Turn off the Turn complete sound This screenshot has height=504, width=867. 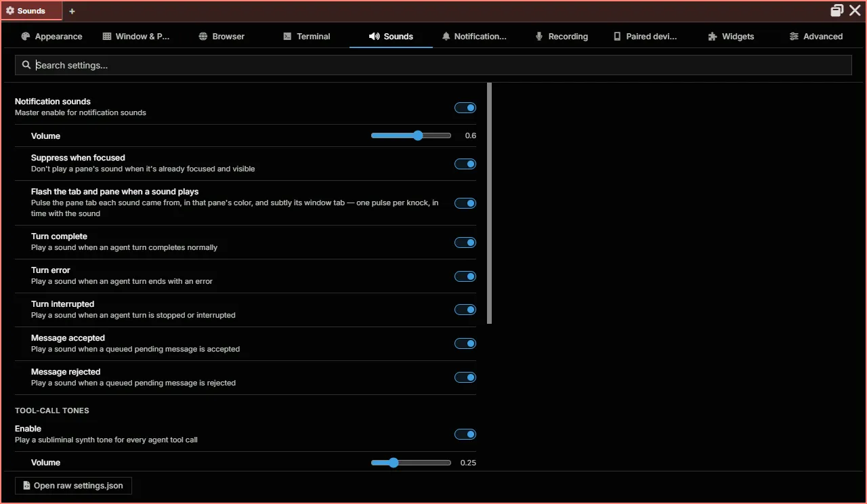tap(465, 243)
